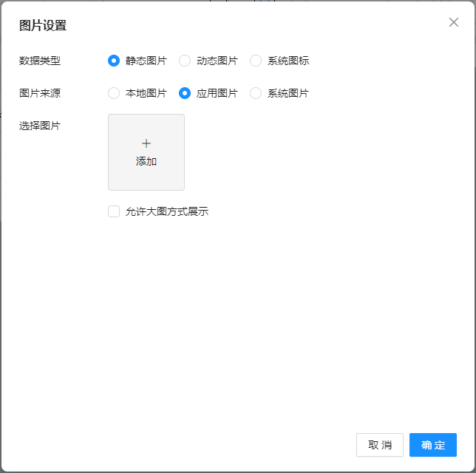This screenshot has height=473, width=476.
Task: Click the 动态图片 option label text
Action: point(217,61)
